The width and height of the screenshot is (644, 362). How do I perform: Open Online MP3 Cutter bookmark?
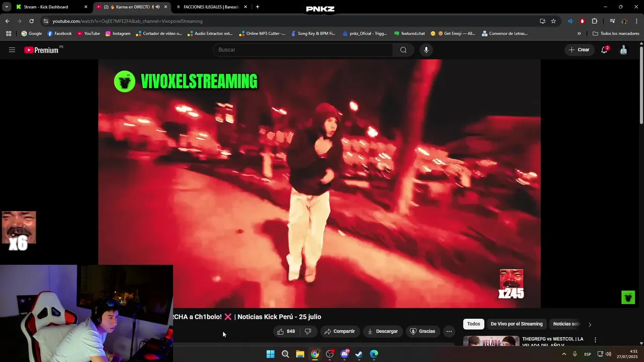[x=262, y=34]
